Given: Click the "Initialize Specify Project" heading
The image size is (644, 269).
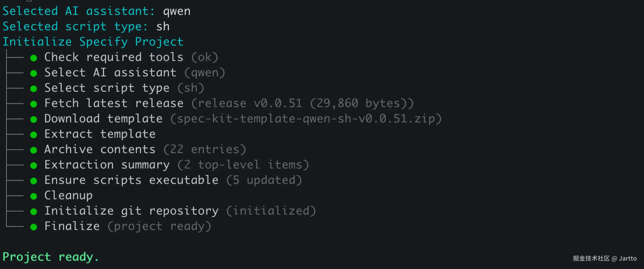Looking at the screenshot, I should (x=93, y=42).
